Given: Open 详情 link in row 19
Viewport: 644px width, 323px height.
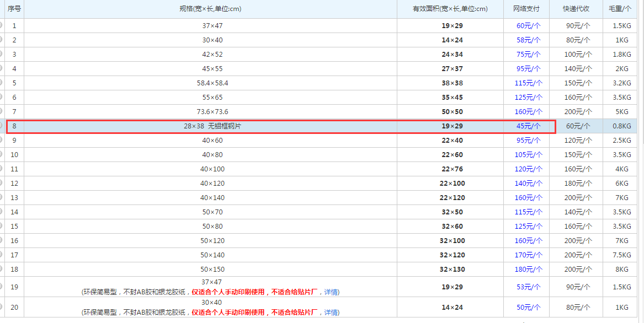Looking at the screenshot, I should 332,292.
